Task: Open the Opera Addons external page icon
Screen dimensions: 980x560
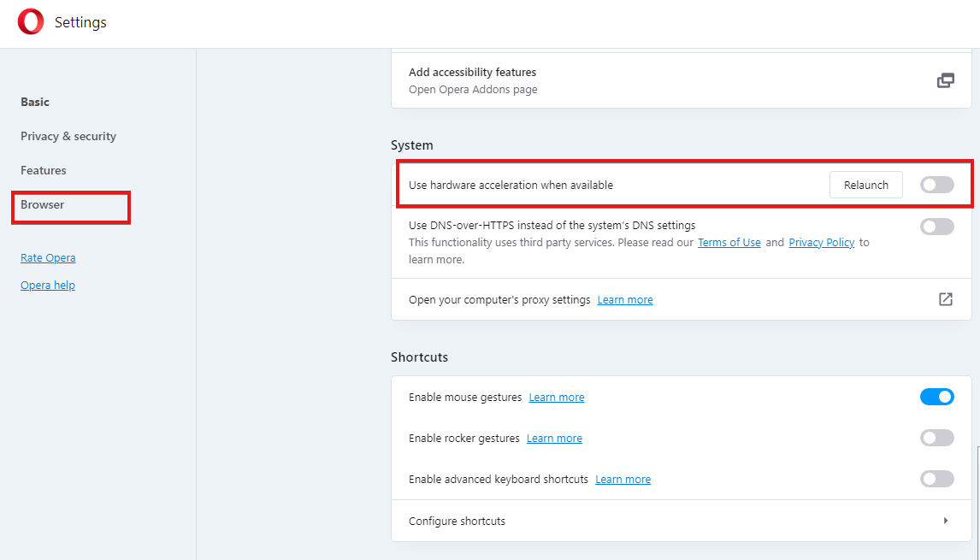Action: (946, 80)
